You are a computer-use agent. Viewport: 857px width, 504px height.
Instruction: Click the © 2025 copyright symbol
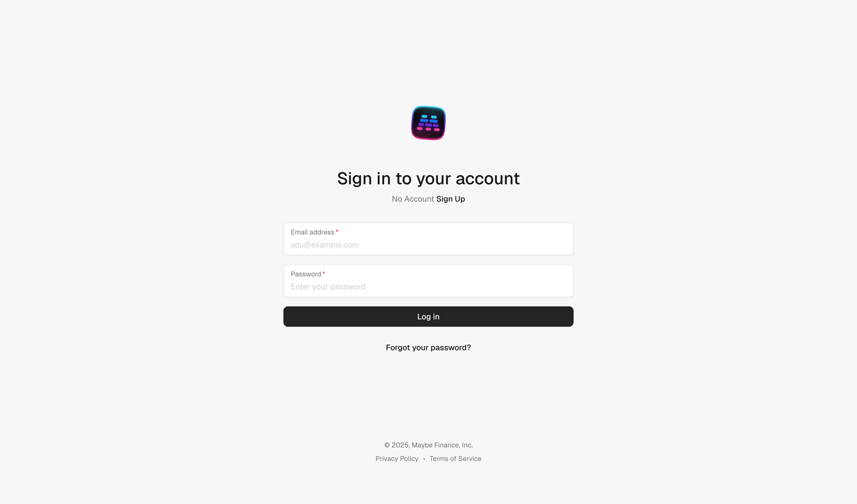[x=387, y=445]
